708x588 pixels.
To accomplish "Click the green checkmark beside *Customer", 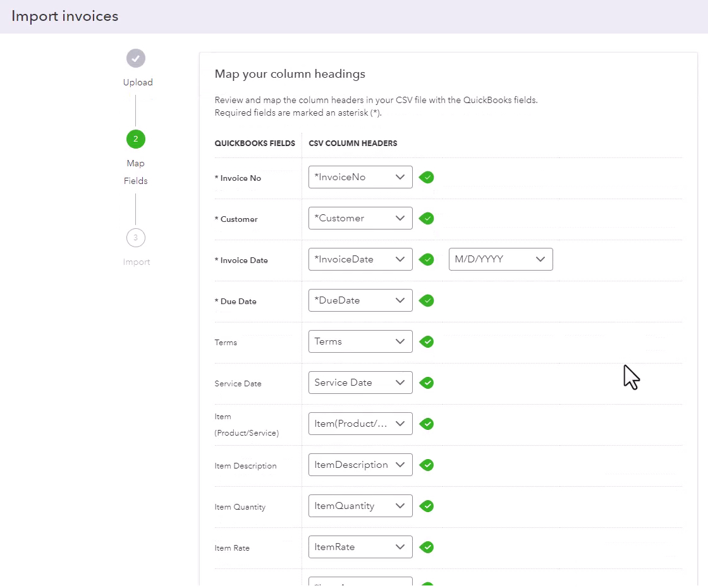I will [x=426, y=219].
